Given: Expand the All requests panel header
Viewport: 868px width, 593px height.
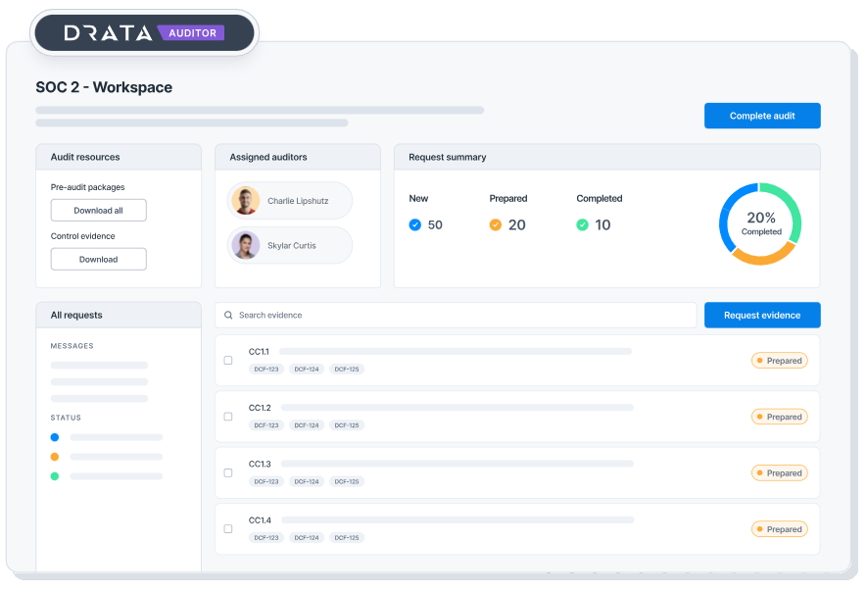Looking at the screenshot, I should click(119, 315).
